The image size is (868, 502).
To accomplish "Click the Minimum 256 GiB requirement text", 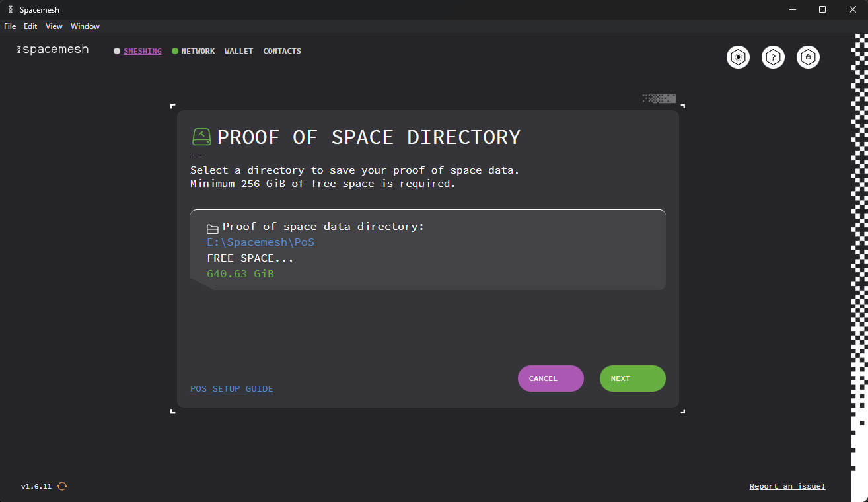I will [x=323, y=184].
